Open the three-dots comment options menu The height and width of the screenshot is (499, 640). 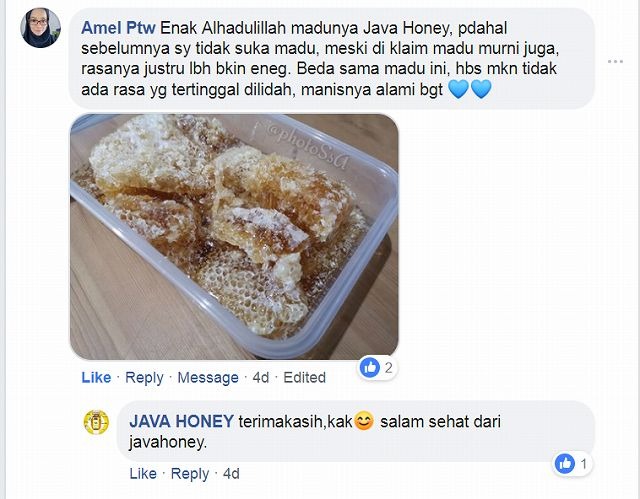615,62
